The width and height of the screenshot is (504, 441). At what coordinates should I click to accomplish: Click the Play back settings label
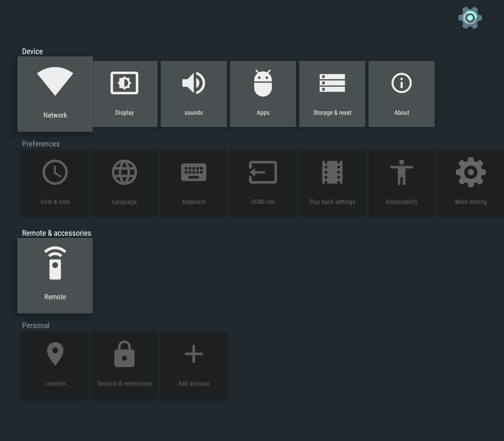coord(332,202)
